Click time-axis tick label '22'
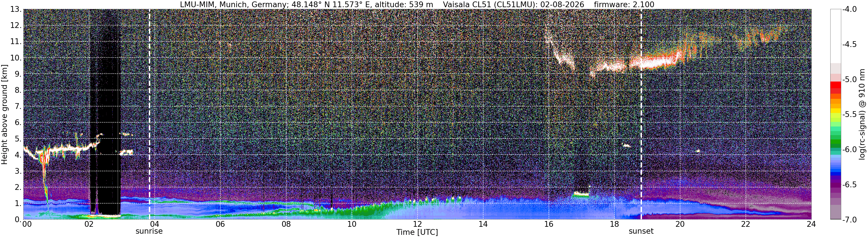This screenshot has width=868, height=238. click(746, 224)
